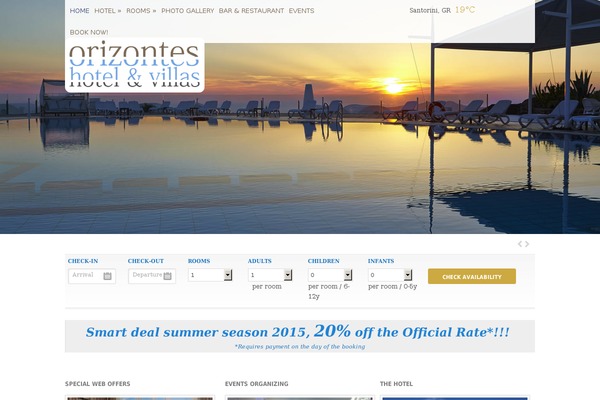Open the check-in calendar icon
The width and height of the screenshot is (600, 400).
coord(107,276)
